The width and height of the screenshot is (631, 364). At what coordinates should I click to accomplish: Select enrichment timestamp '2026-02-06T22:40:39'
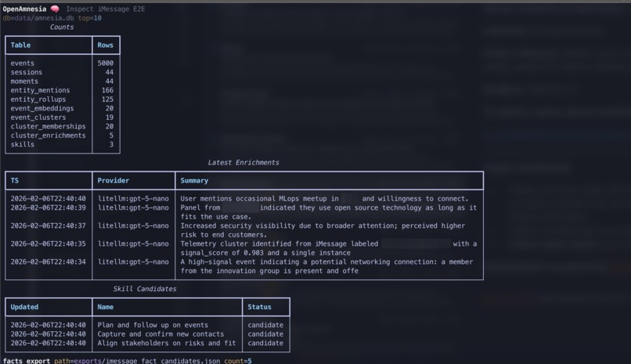coord(49,207)
